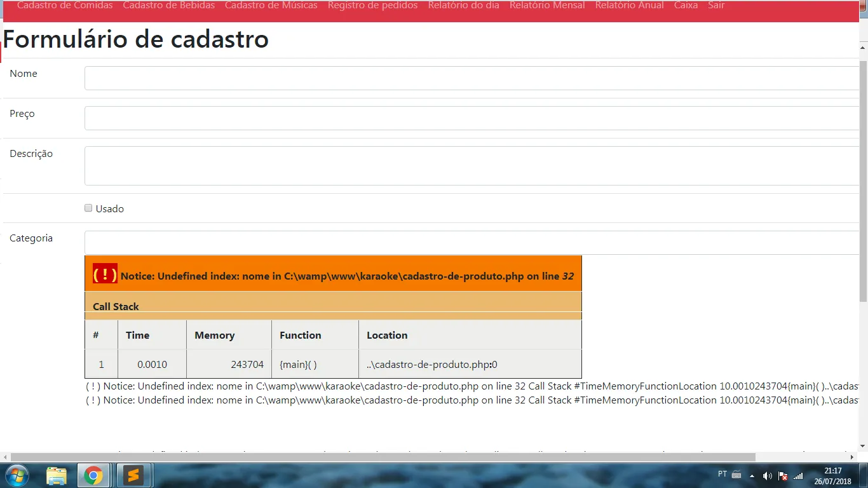Open the Categoria selection field
Viewport: 868px width, 488px height.
tap(471, 243)
